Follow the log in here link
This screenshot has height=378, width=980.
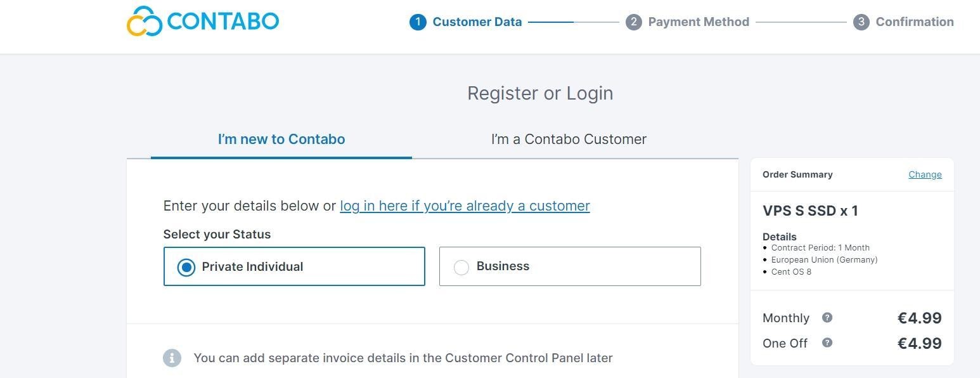pos(465,206)
